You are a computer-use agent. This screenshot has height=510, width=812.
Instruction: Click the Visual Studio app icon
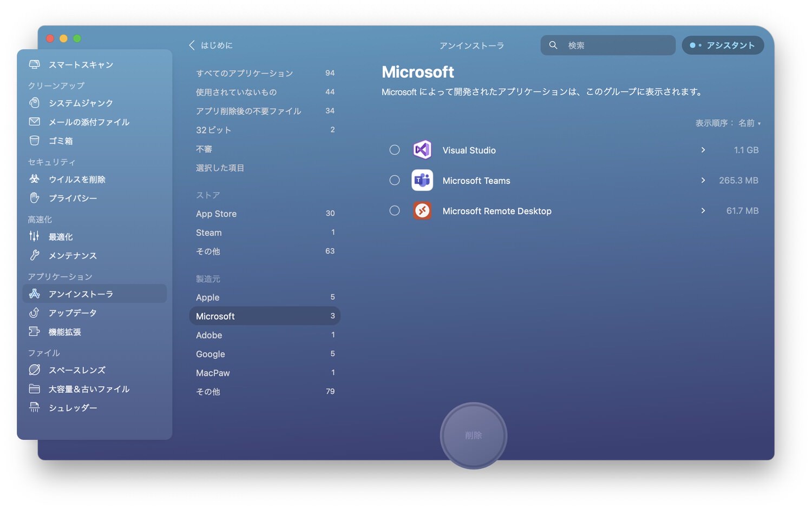pyautogui.click(x=422, y=150)
